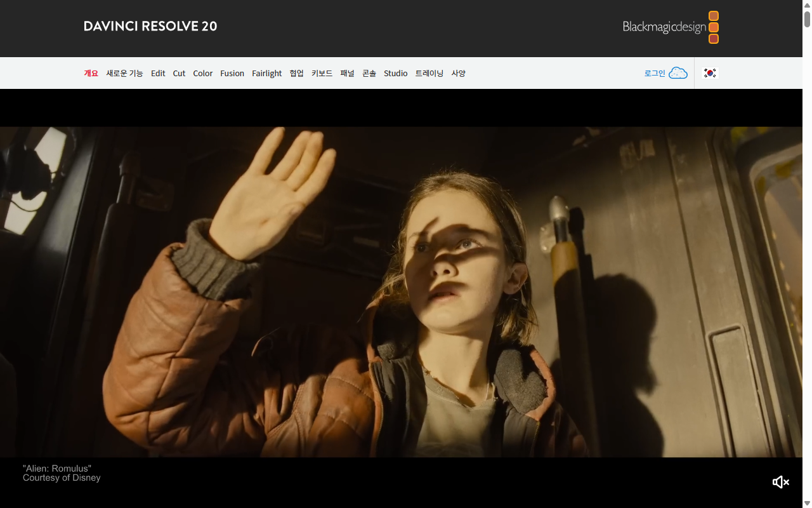812x508 pixels.
Task: Select the Color page menu item
Action: tap(202, 73)
